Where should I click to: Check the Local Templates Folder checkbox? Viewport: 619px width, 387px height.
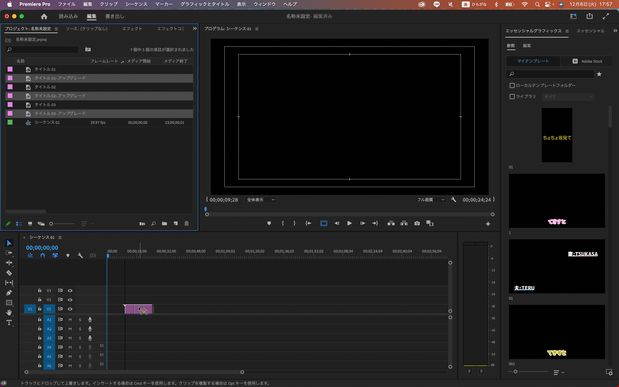tap(512, 85)
